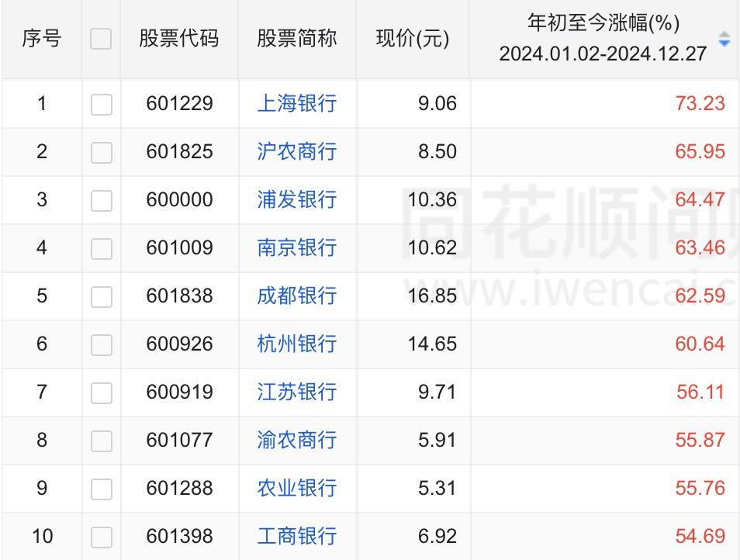This screenshot has width=740, height=560.
Task: Check the box for 江苏银行 row
Action: pyautogui.click(x=102, y=393)
